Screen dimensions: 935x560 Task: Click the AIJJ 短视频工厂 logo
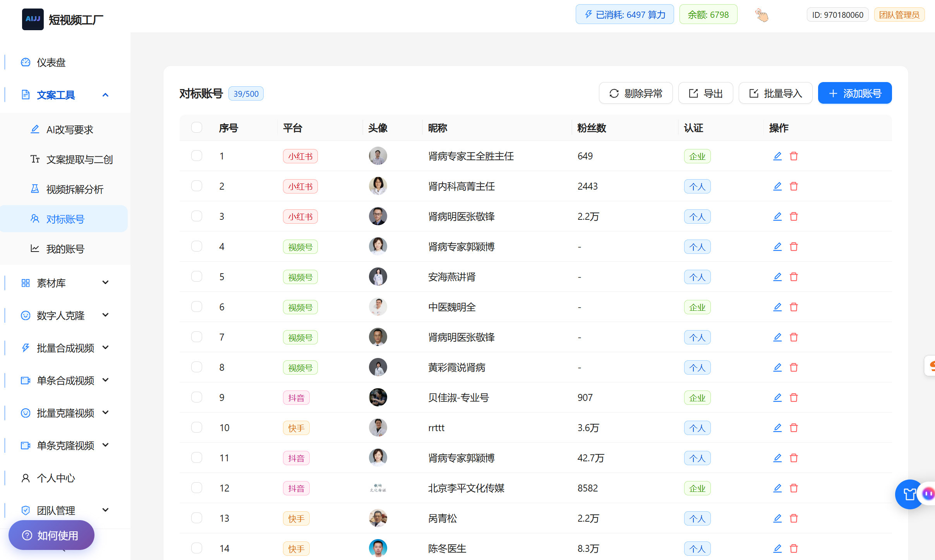pyautogui.click(x=63, y=19)
